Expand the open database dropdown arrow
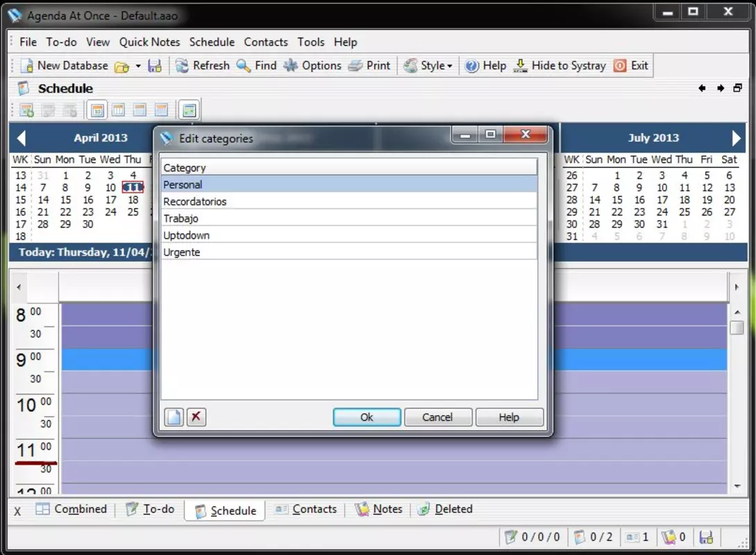The image size is (756, 555). click(138, 66)
